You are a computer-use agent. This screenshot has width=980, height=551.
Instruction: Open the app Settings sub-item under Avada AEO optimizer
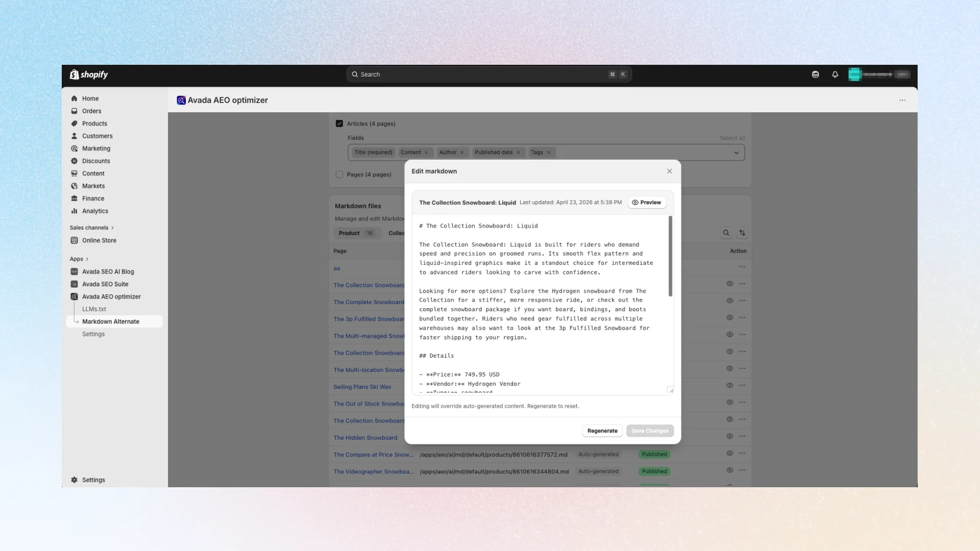point(93,334)
